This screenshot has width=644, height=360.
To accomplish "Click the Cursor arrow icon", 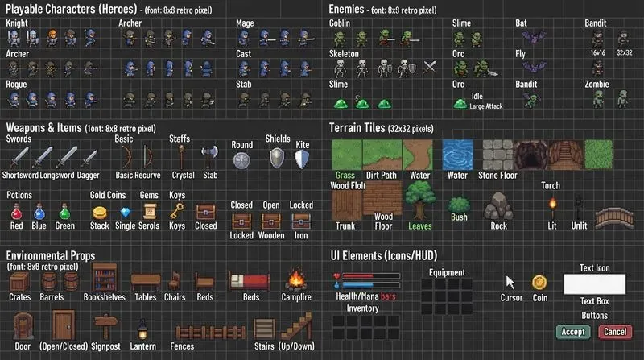I will 510,283.
